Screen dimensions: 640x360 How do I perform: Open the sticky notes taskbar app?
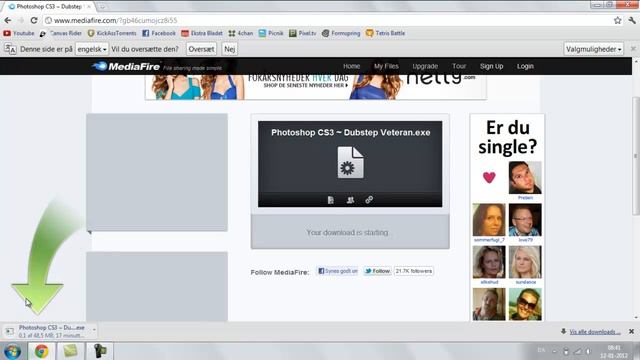pyautogui.click(x=70, y=351)
